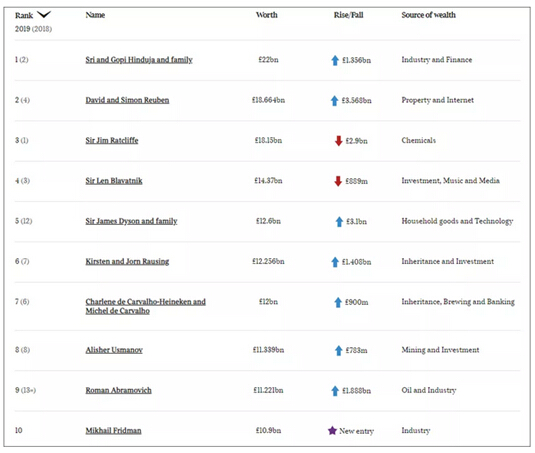Open David and Simon Reuben link

click(127, 100)
